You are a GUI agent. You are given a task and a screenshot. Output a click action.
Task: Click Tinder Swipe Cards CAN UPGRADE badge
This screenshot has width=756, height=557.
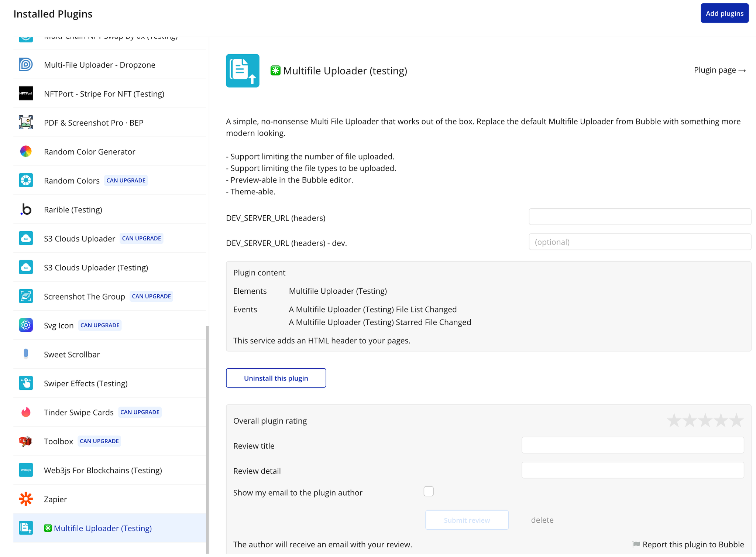coord(140,412)
